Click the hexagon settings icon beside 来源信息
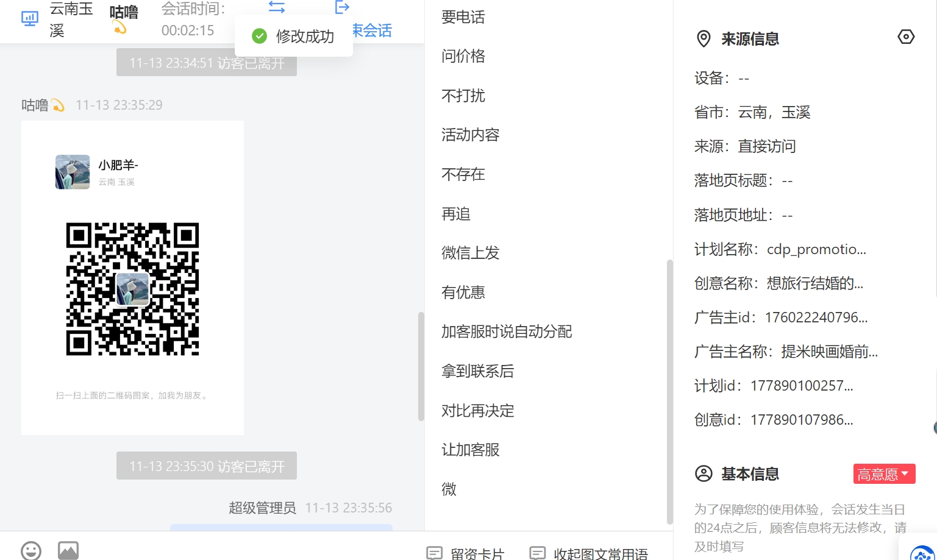The width and height of the screenshot is (937, 560). [906, 37]
